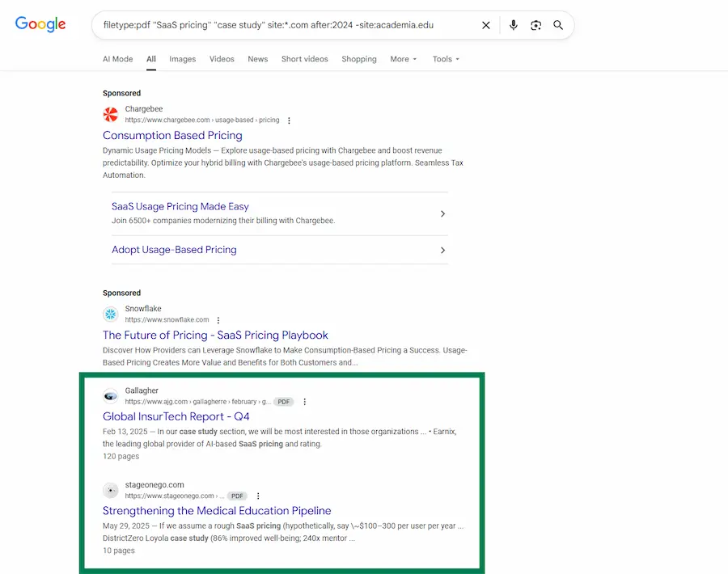This screenshot has height=574, width=728.
Task: Switch to the Images tab
Action: [x=182, y=59]
